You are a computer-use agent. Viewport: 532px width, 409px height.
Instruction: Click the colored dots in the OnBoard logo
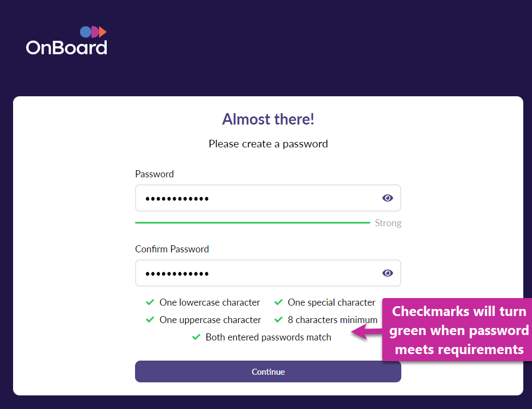(x=92, y=31)
